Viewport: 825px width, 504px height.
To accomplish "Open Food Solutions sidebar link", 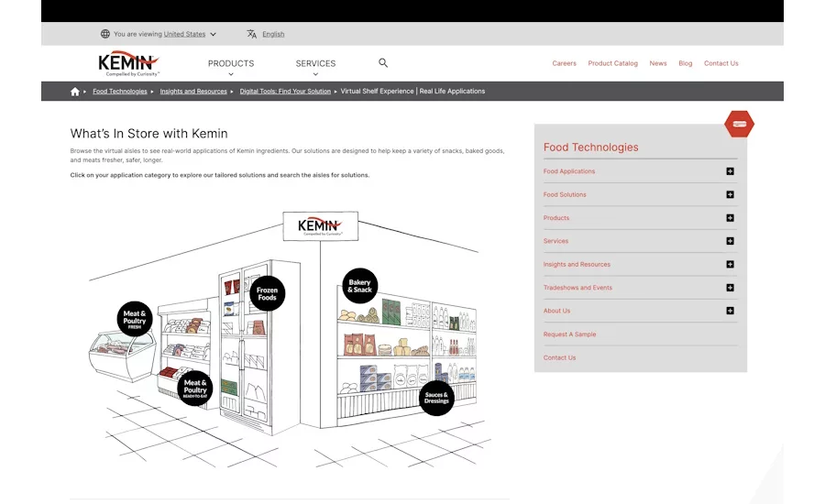I will [565, 194].
